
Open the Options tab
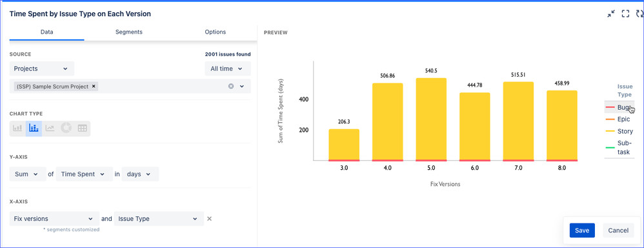[x=216, y=32]
